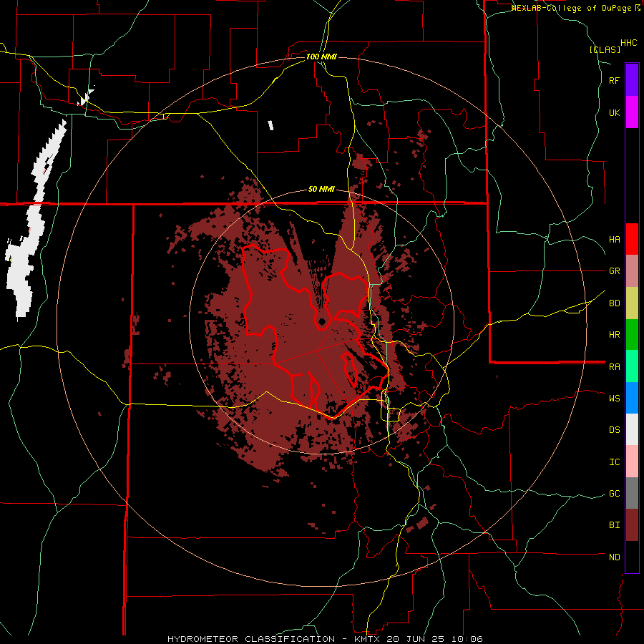This screenshot has width=644, height=644.
Task: Click the HA legend label
Action: [614, 240]
